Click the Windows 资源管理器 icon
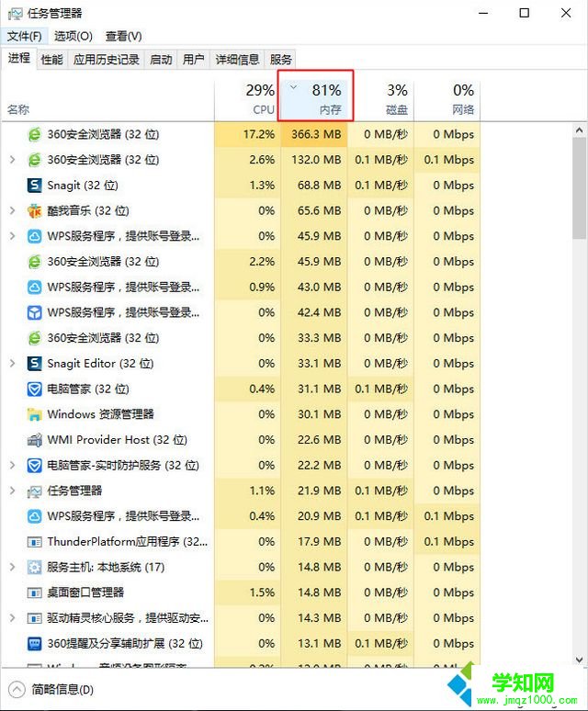This screenshot has width=588, height=711. pyautogui.click(x=35, y=414)
